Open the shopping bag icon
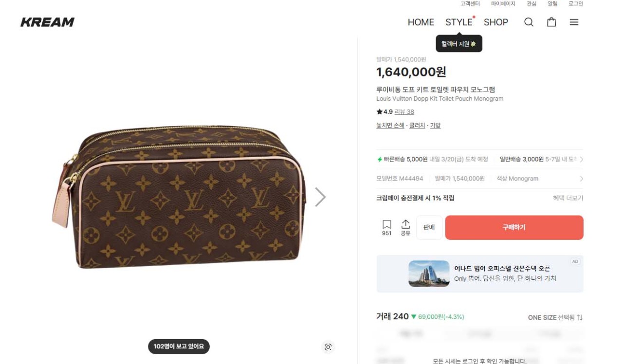 551,22
